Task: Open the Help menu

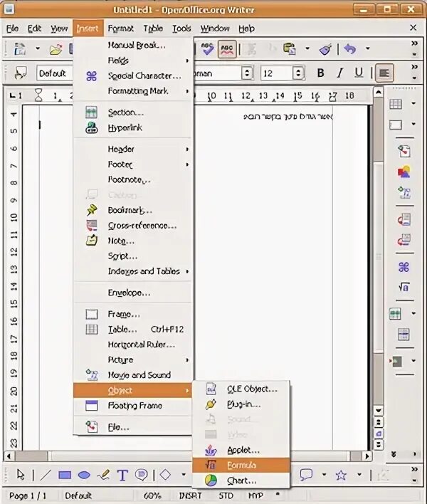Action: pyautogui.click(x=246, y=28)
